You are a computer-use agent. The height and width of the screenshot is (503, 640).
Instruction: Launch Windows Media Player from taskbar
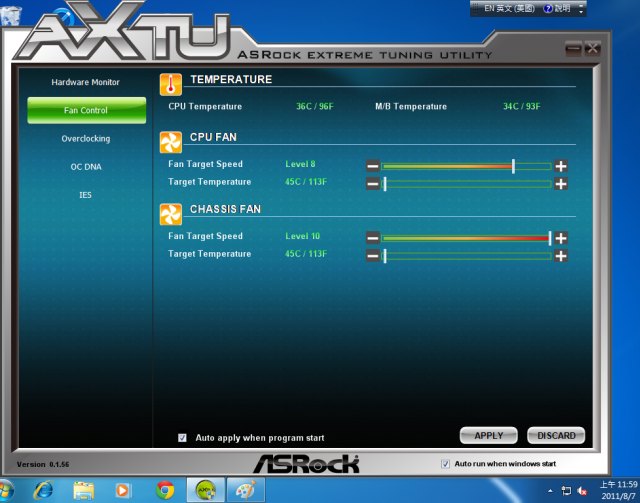123,490
